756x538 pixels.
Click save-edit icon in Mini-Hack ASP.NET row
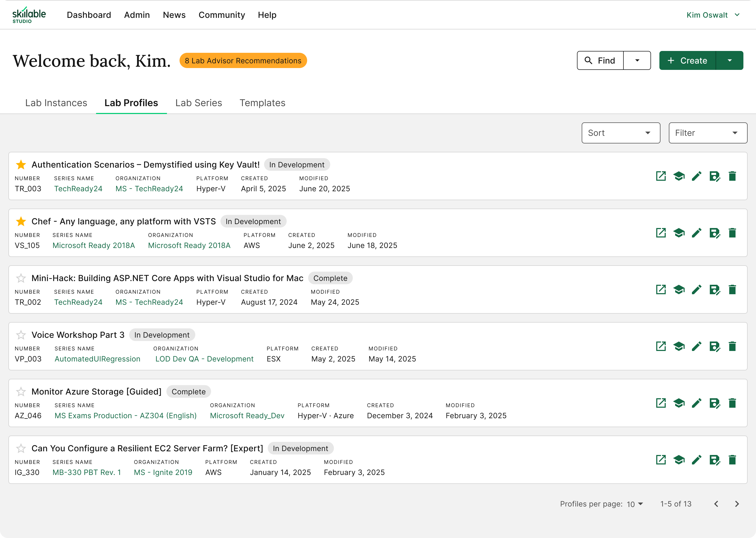715,289
